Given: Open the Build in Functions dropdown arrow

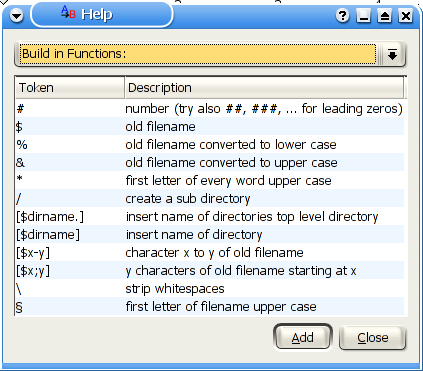Looking at the screenshot, I should [392, 54].
